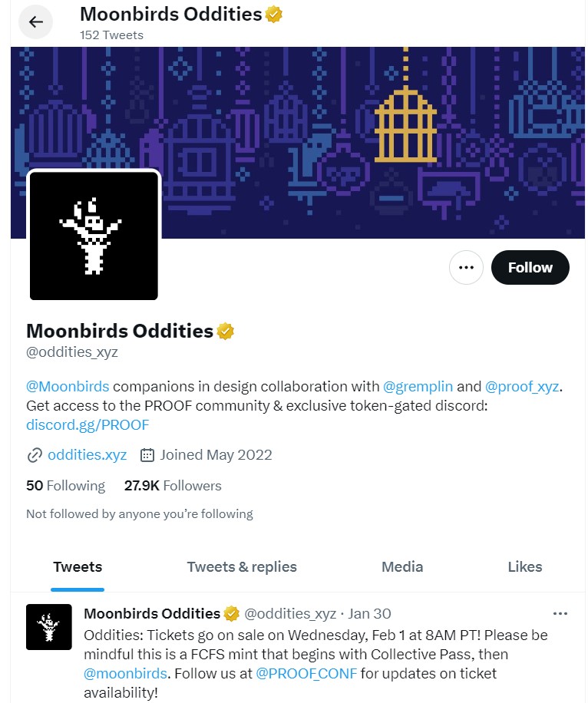Open the Moonbirds Oddities profile picture
This screenshot has width=588, height=703.
(94, 236)
